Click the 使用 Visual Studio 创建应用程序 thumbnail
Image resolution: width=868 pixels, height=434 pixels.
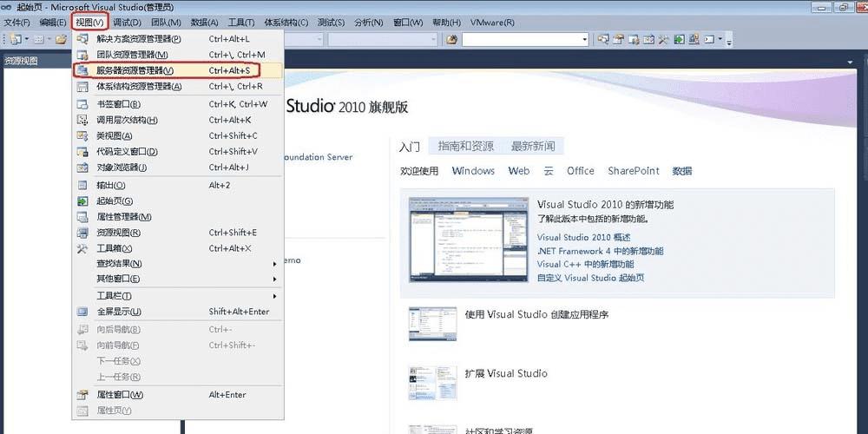[x=432, y=325]
